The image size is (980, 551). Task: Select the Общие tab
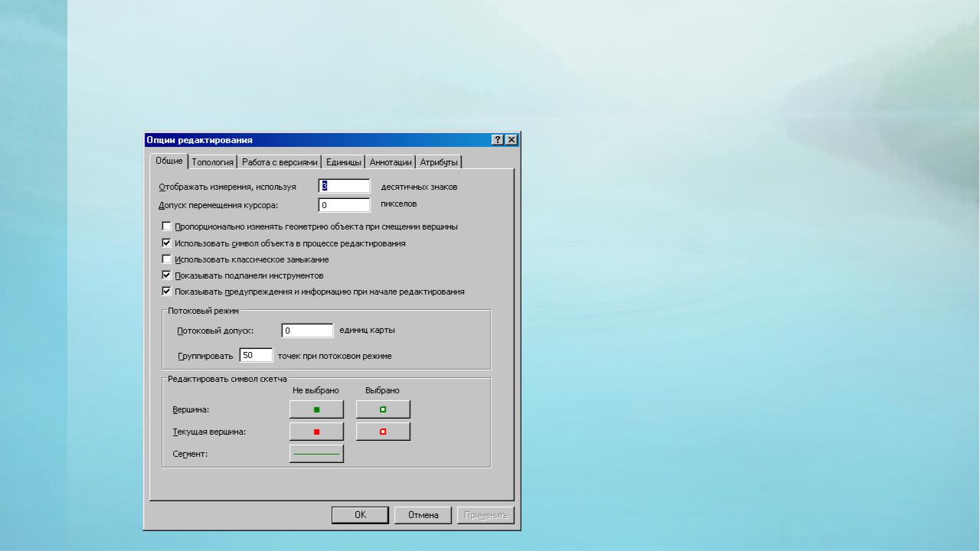(169, 161)
